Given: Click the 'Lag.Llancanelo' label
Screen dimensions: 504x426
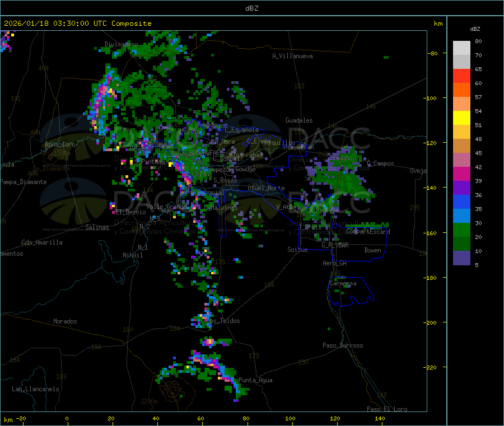Looking at the screenshot, I should click(35, 389).
